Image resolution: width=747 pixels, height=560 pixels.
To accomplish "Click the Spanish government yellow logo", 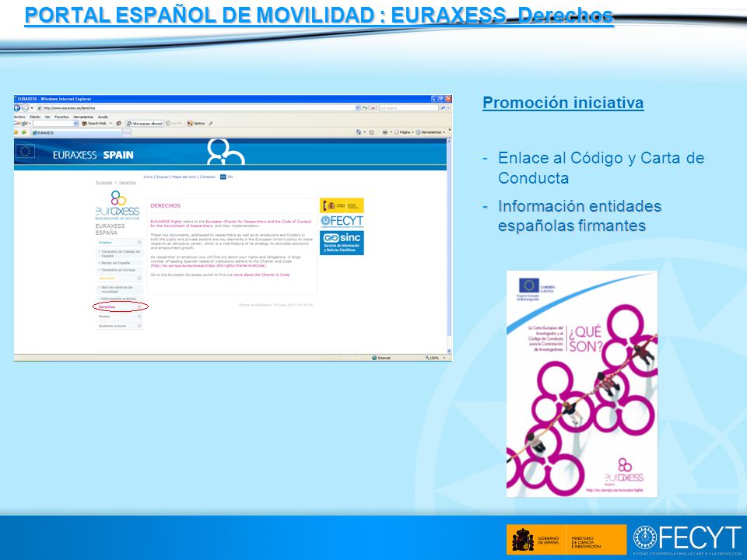I will click(x=342, y=205).
